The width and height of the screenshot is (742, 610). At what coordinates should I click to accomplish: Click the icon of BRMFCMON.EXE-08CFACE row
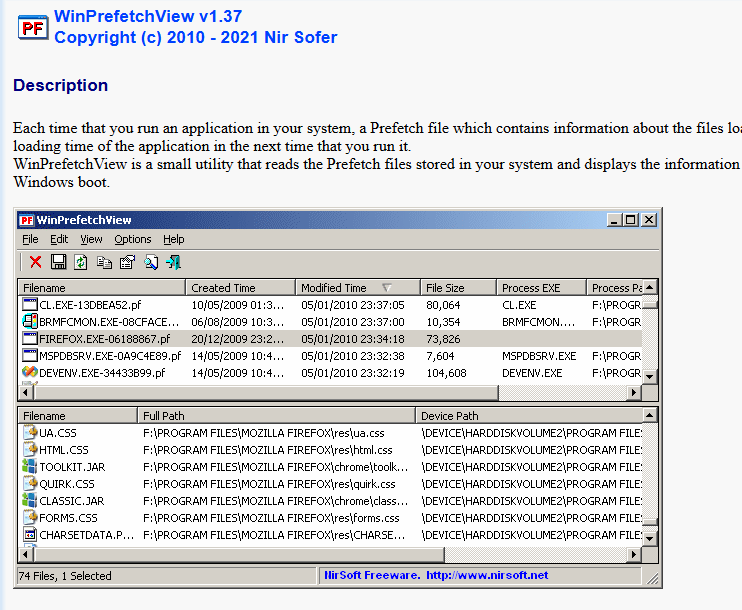[30, 321]
